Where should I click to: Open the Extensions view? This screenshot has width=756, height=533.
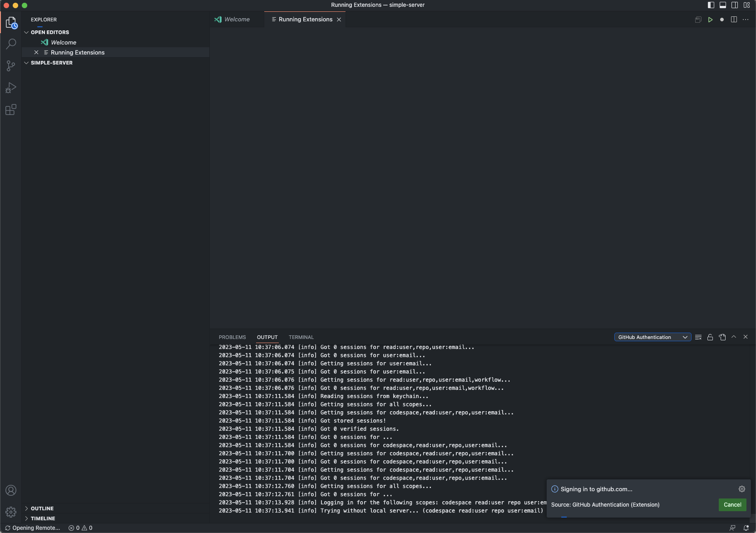pos(11,110)
